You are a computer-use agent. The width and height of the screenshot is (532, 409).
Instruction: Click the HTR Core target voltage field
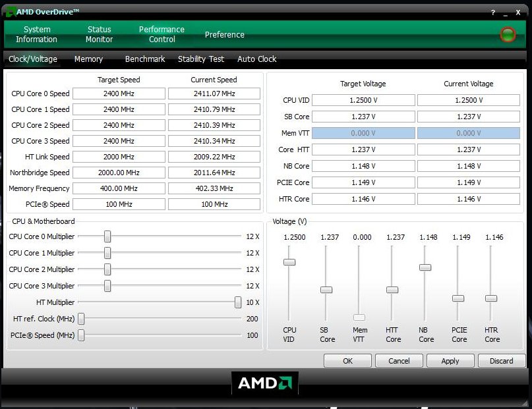click(363, 199)
